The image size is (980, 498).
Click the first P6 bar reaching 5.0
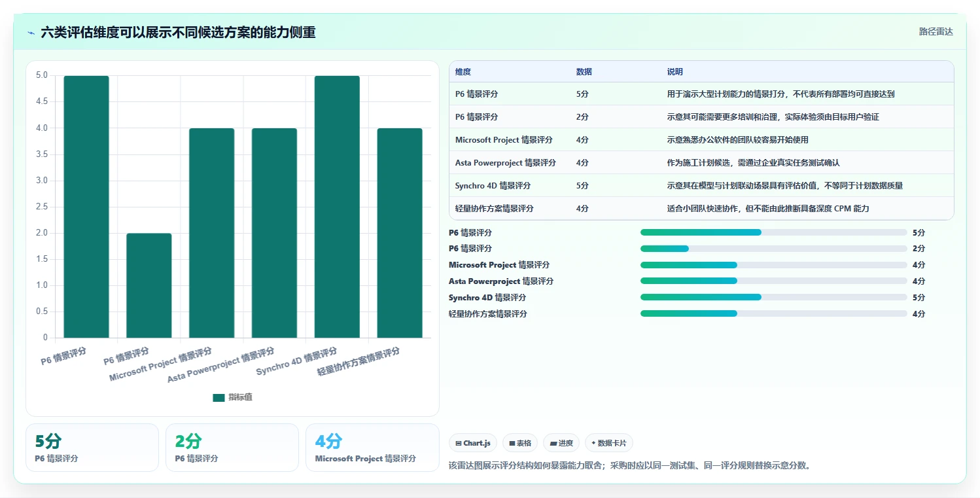pos(86,207)
